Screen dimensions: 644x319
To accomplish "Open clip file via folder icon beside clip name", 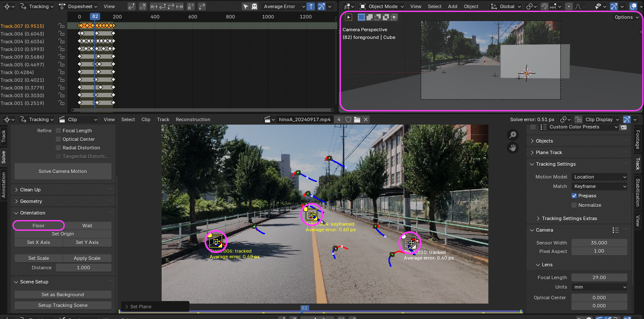I will pyautogui.click(x=357, y=119).
